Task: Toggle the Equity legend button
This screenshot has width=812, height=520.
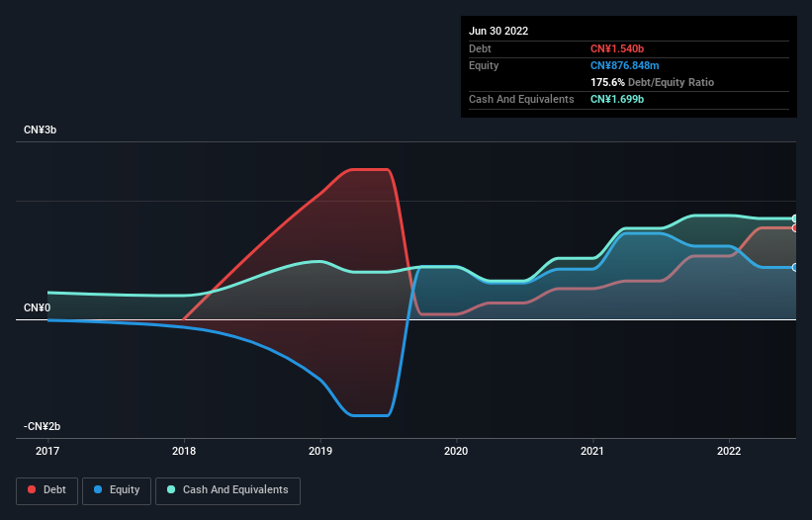Action: tap(117, 490)
